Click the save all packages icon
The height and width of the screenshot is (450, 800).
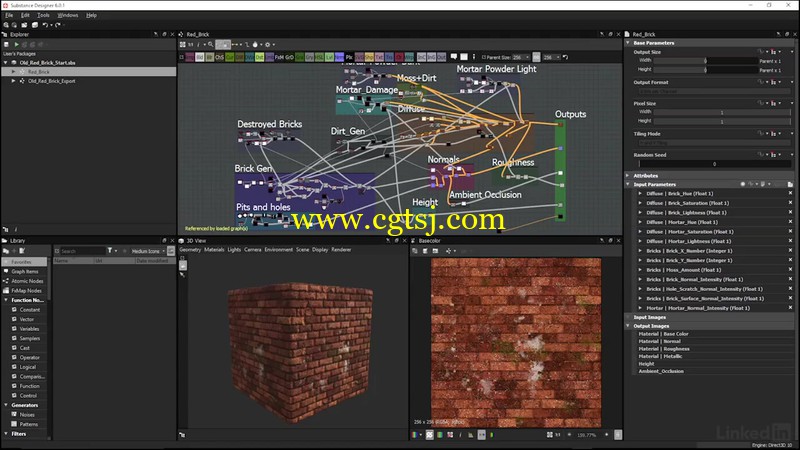point(35,24)
